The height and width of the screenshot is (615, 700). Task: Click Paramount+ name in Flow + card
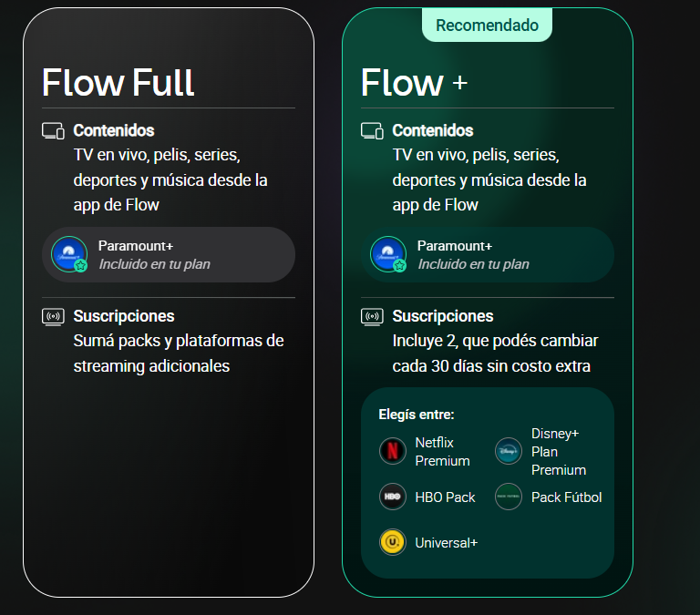455,246
